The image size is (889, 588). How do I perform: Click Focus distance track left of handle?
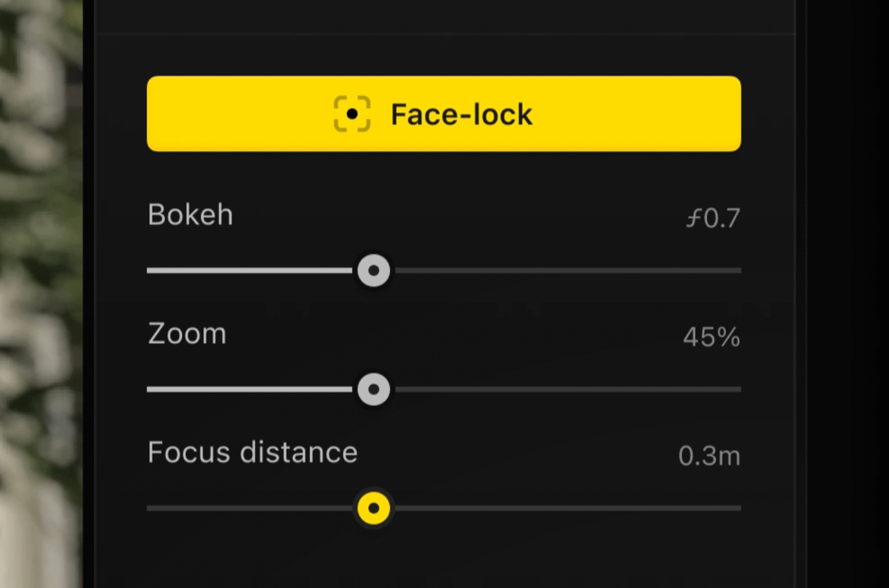click(x=247, y=508)
